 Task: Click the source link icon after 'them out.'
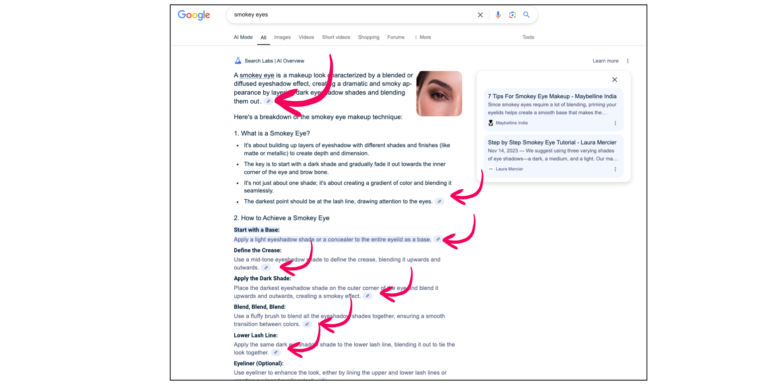[x=269, y=101]
